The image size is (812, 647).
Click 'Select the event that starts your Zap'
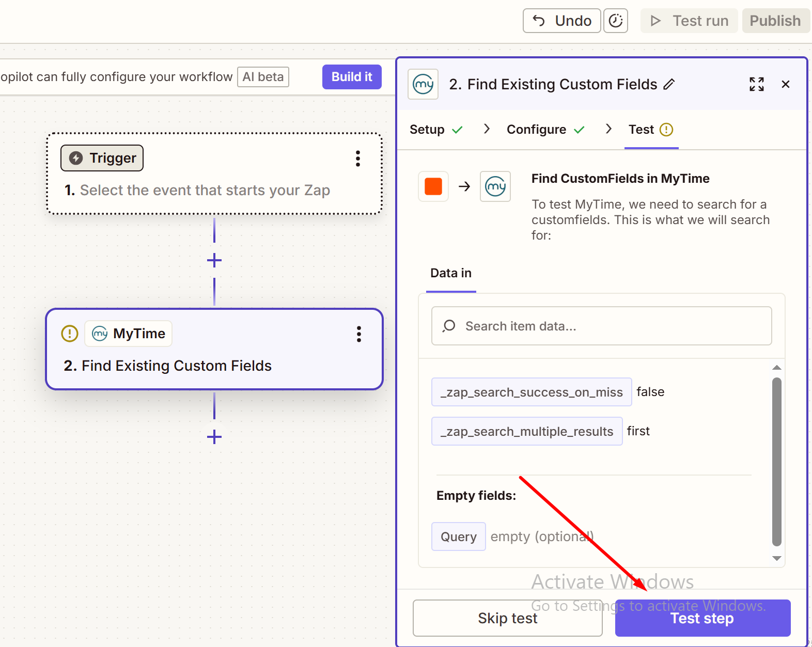coord(205,190)
